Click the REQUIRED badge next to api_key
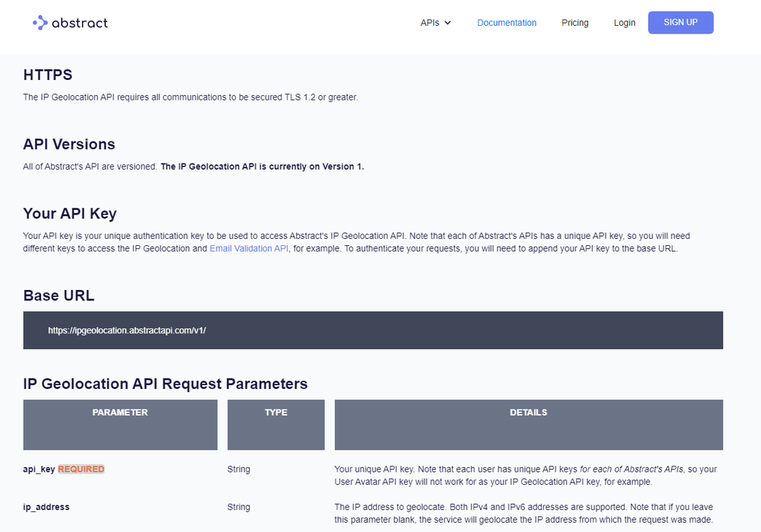 tap(81, 469)
